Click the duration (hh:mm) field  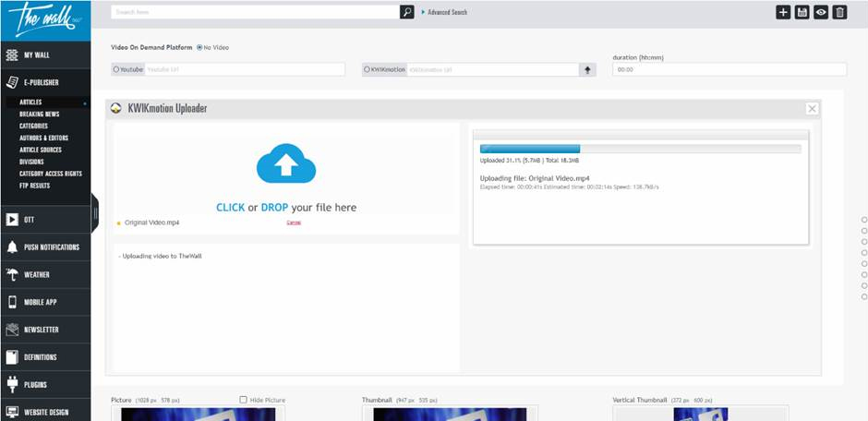point(729,70)
